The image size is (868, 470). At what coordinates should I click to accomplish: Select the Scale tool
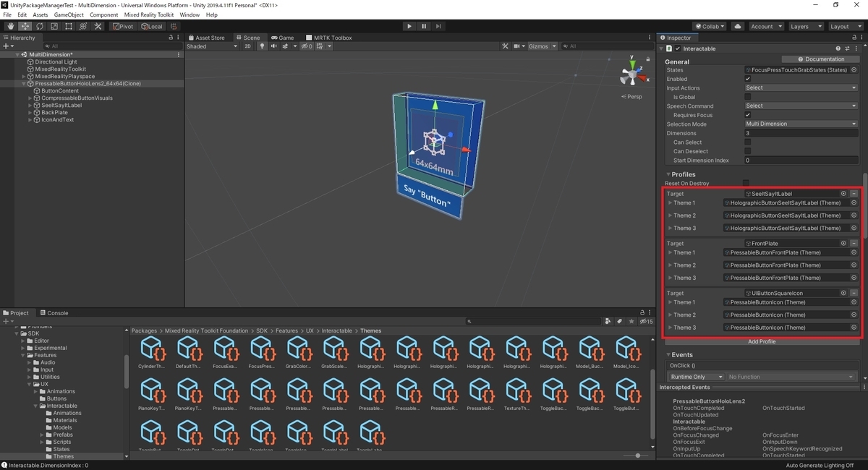pyautogui.click(x=54, y=26)
